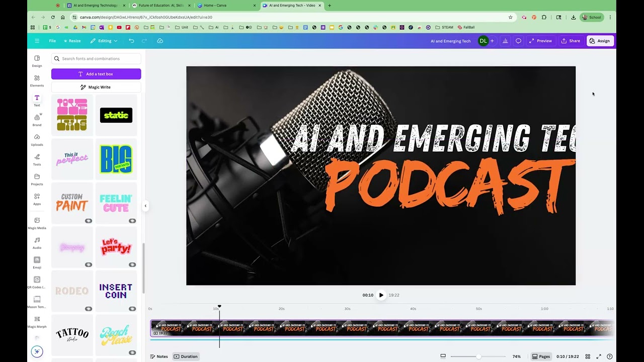This screenshot has width=644, height=362.
Task: Pick the Beach Please font combination
Action: pos(116,335)
